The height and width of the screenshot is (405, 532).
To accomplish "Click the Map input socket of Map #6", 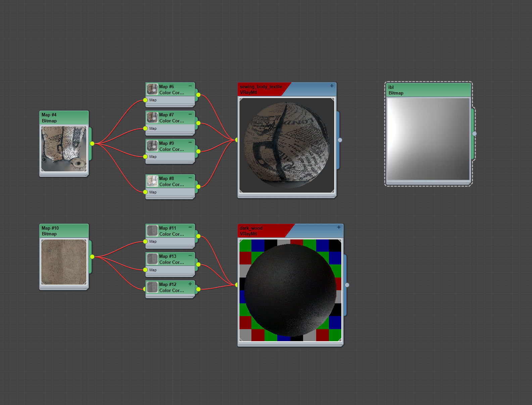I will pyautogui.click(x=145, y=100).
